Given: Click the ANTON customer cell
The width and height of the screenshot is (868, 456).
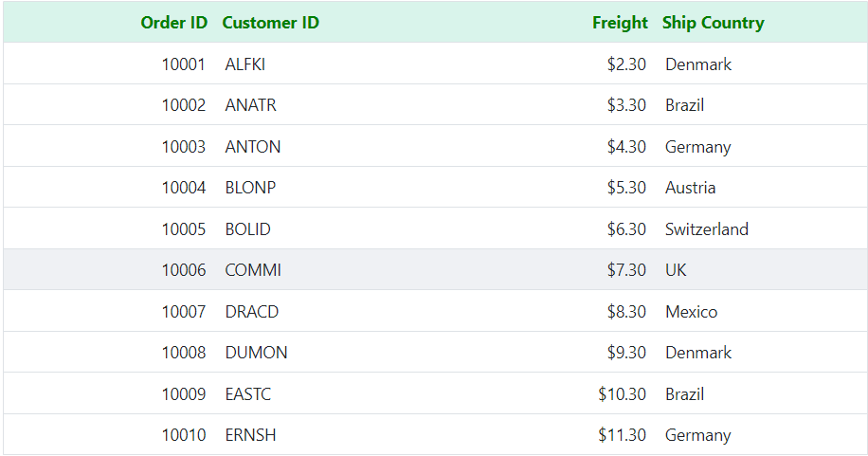Looking at the screenshot, I should [x=252, y=147].
